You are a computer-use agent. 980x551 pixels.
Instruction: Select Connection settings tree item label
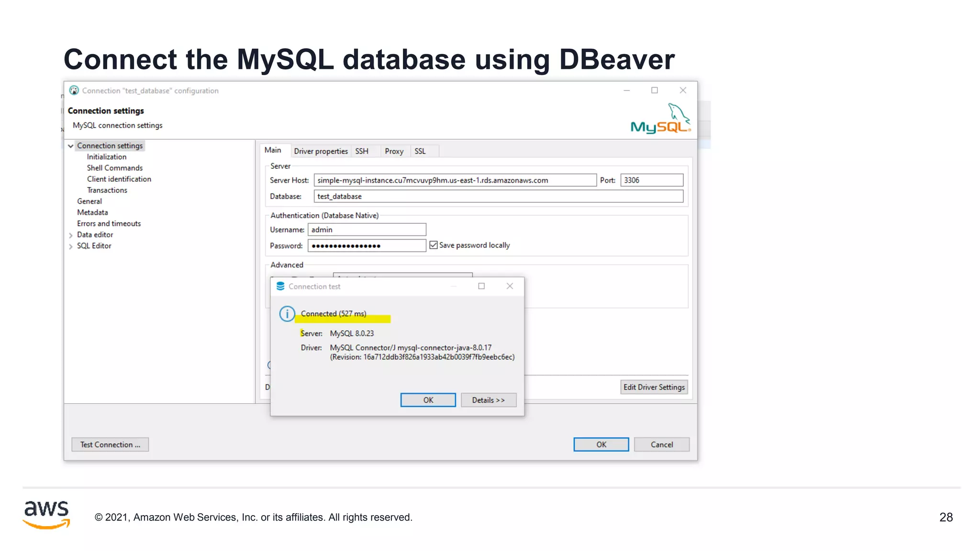pyautogui.click(x=110, y=146)
